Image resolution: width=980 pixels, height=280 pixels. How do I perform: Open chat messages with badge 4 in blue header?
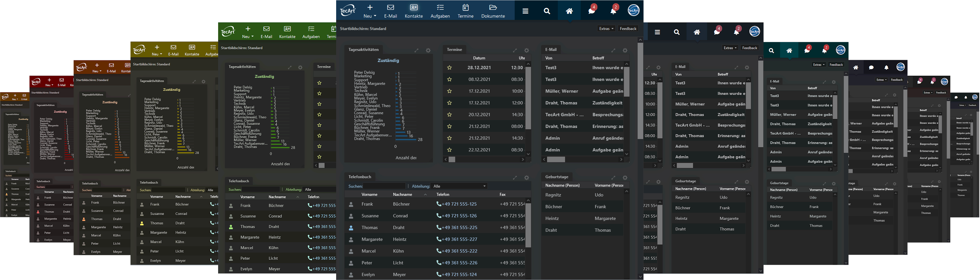pyautogui.click(x=592, y=11)
